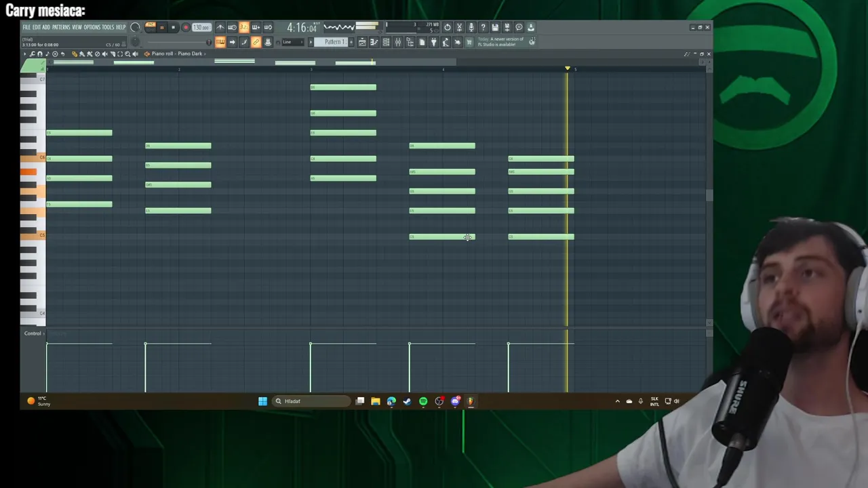
Task: Toggle pattern/song mode switch
Action: (x=151, y=27)
